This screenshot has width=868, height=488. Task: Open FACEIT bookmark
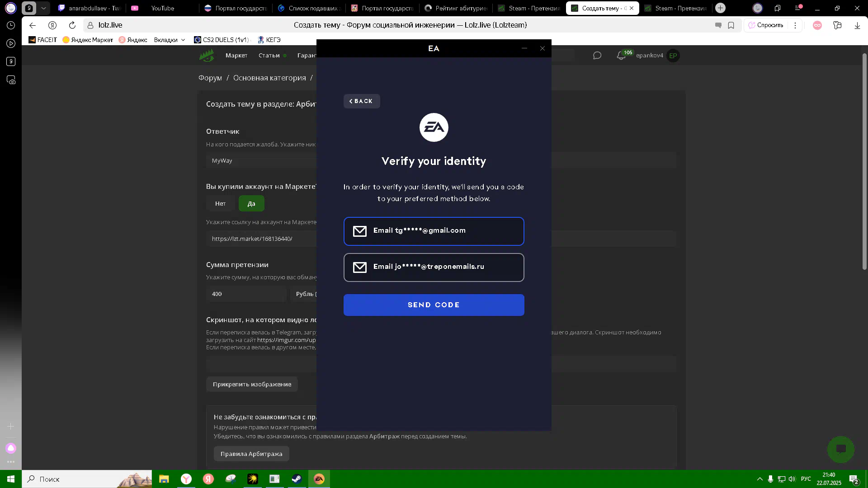(x=43, y=40)
